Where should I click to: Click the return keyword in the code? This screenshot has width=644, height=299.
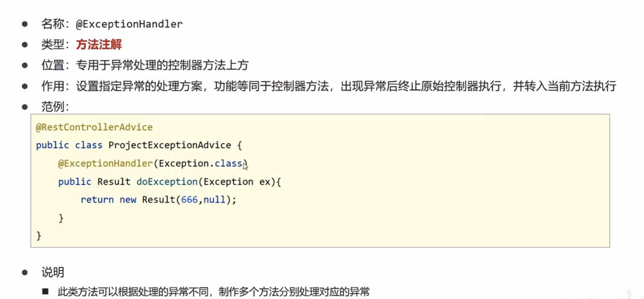(97, 200)
